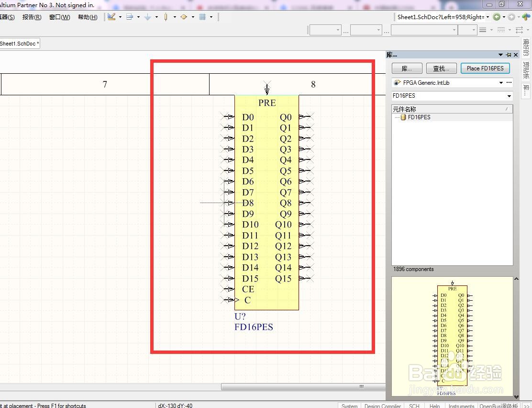Maximize restore the application window
Viewport: 532px width, 408px height.
502,4
